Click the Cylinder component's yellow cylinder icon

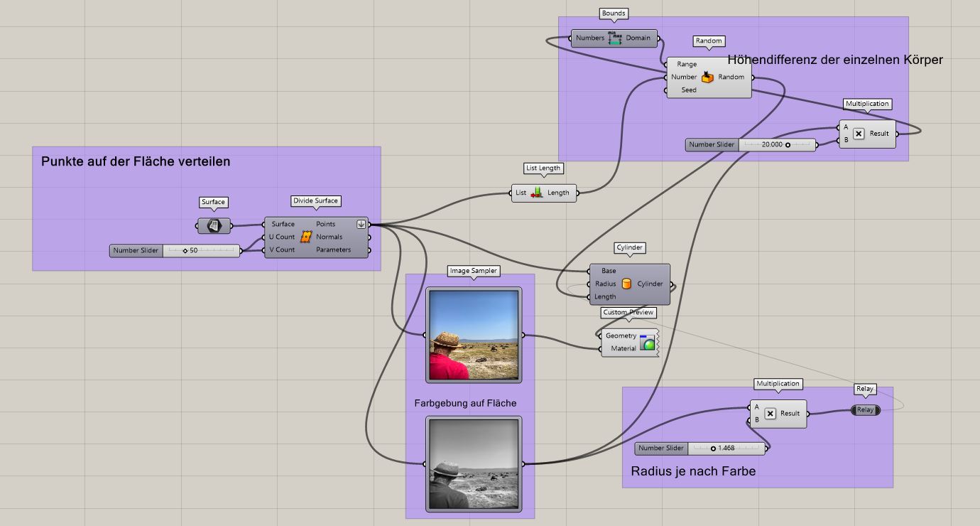628,283
